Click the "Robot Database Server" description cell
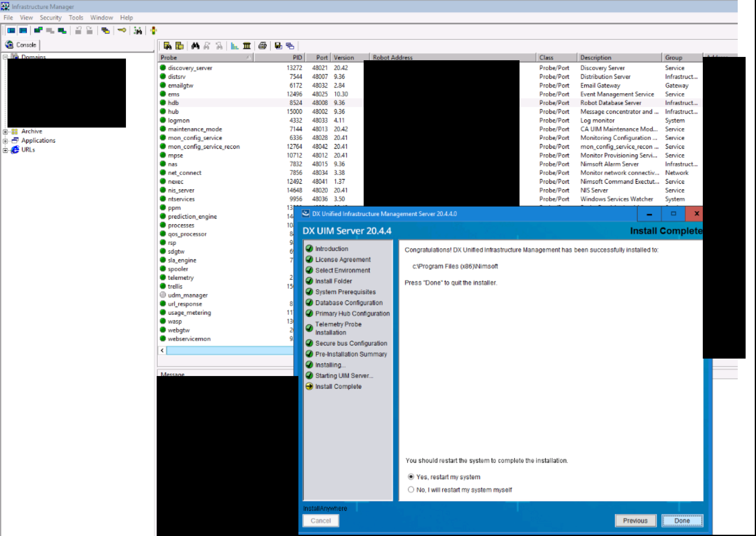 [x=611, y=103]
